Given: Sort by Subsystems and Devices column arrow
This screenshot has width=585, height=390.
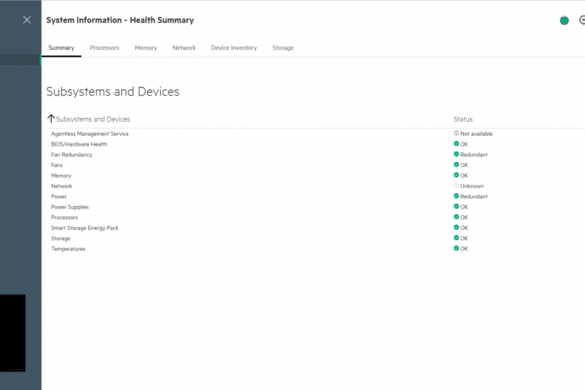Looking at the screenshot, I should coord(51,119).
